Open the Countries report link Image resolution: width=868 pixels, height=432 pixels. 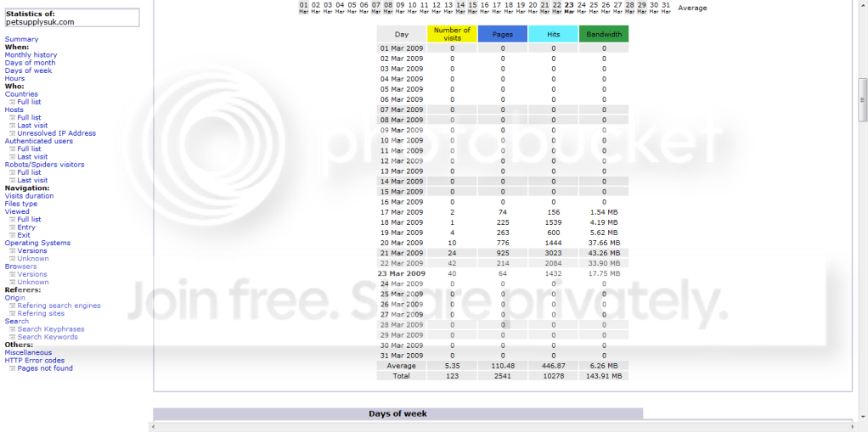click(x=21, y=94)
